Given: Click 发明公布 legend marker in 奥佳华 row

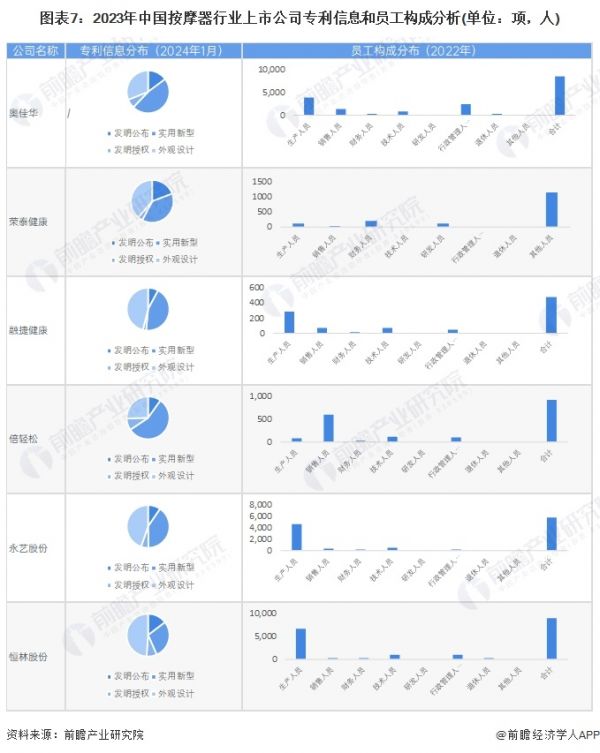Looking at the screenshot, I should (x=109, y=133).
